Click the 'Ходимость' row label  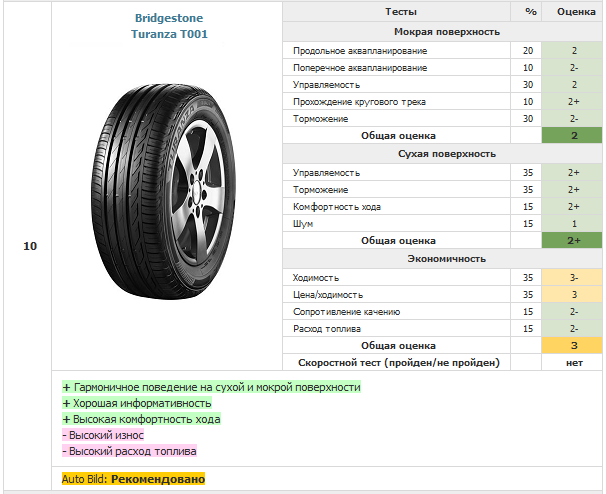click(x=315, y=278)
